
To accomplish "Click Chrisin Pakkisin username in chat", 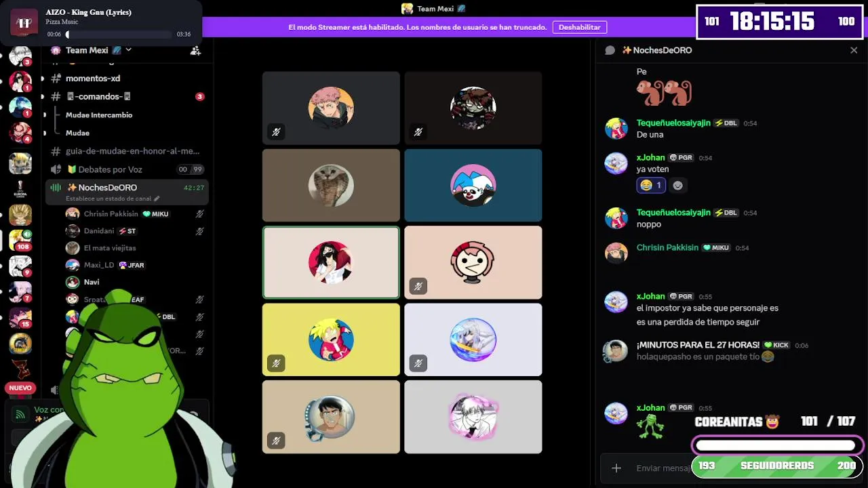I will pos(667,248).
